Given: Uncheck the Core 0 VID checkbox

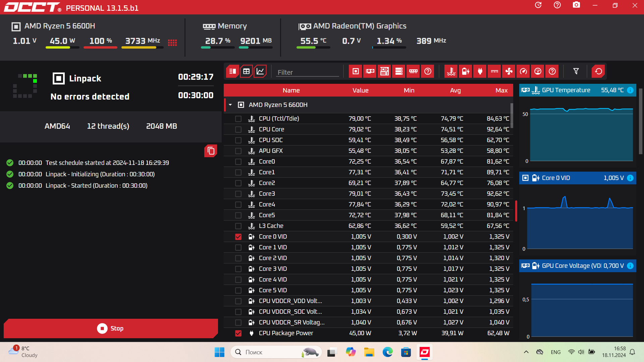Looking at the screenshot, I should 238,237.
